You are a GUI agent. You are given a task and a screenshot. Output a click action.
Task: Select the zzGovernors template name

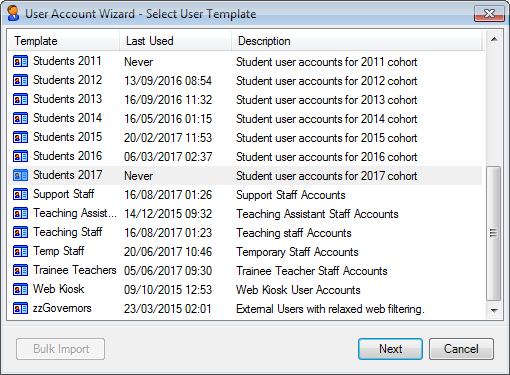(62, 308)
